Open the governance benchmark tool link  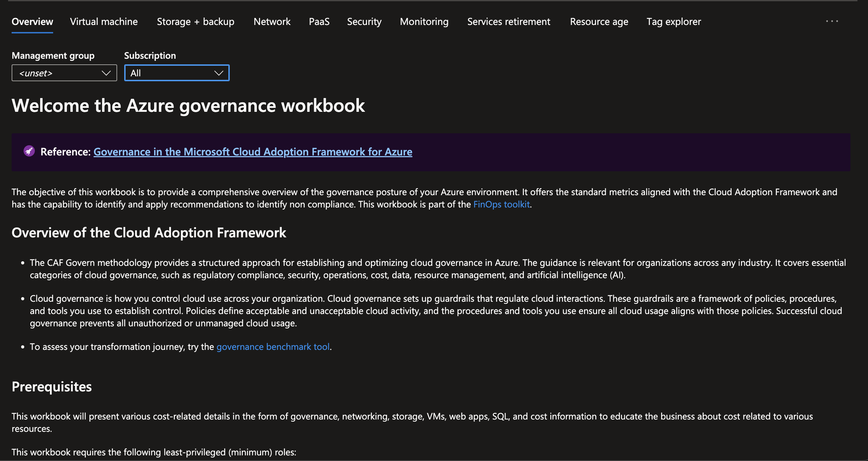click(x=273, y=347)
